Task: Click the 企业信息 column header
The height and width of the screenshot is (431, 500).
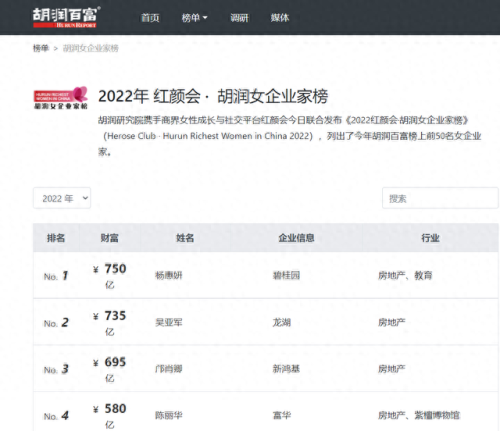Action: click(296, 238)
